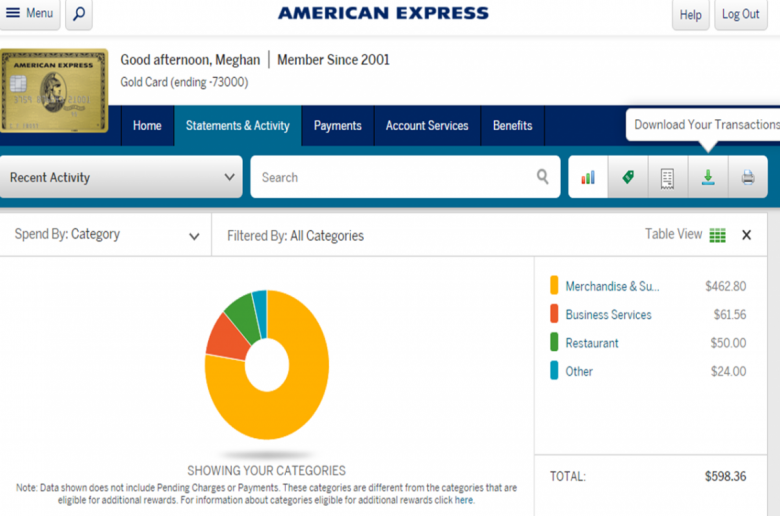Click the printer icon
Viewport: 780px width, 516px height.
tap(748, 177)
